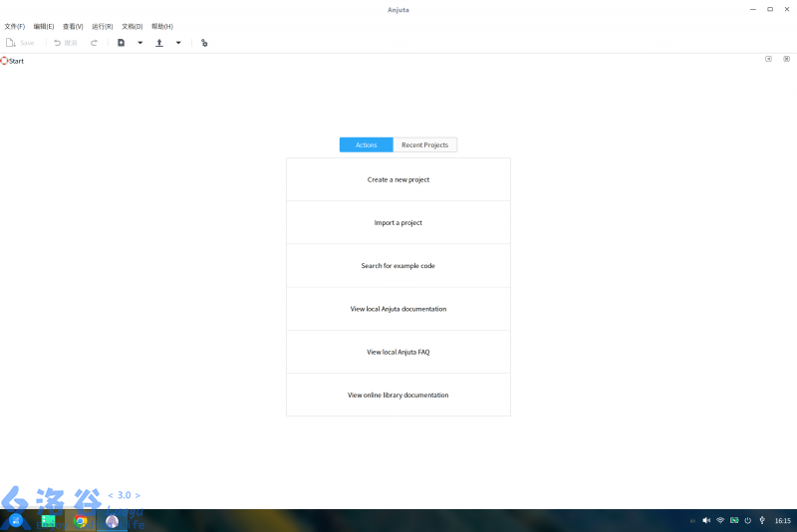Switch to the Recent Projects tab

point(424,145)
